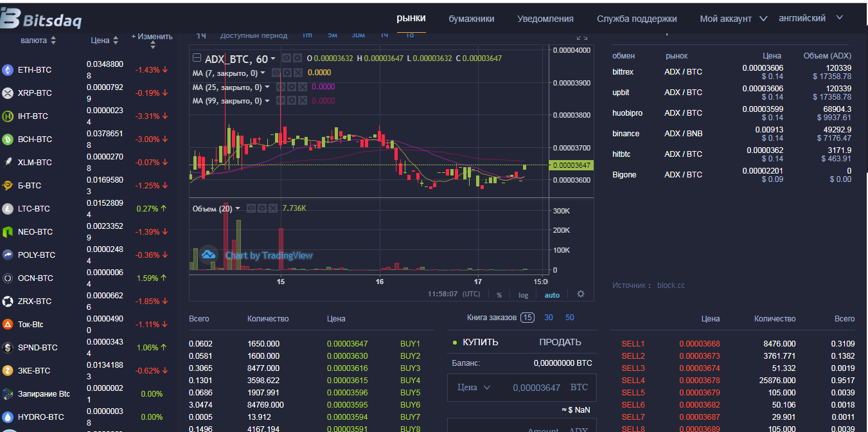Click the NEO-BTC coin icon
The width and height of the screenshot is (868, 432).
coord(8,231)
